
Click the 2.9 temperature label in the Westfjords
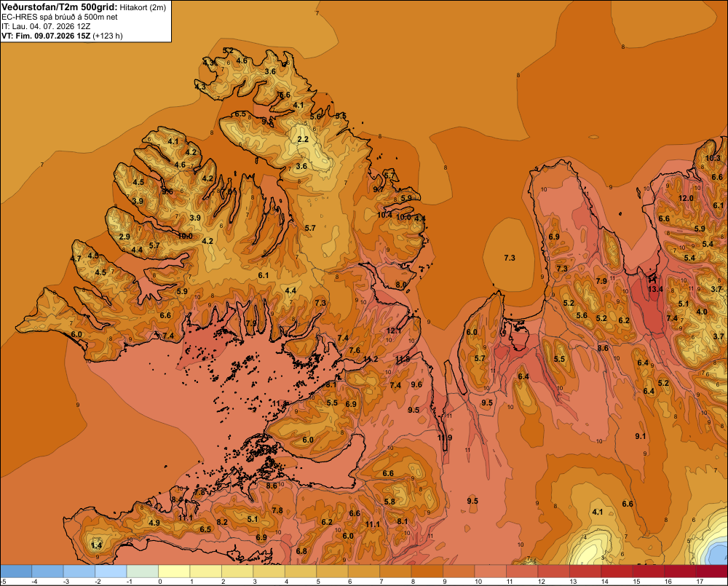click(124, 237)
